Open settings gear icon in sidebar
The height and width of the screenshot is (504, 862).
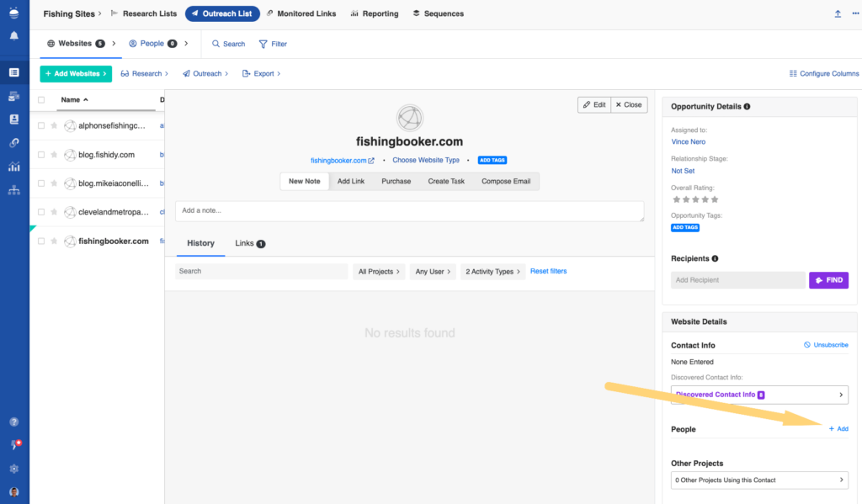pyautogui.click(x=14, y=469)
